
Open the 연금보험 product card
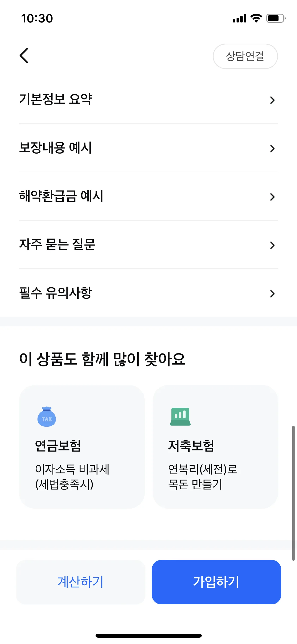82,447
